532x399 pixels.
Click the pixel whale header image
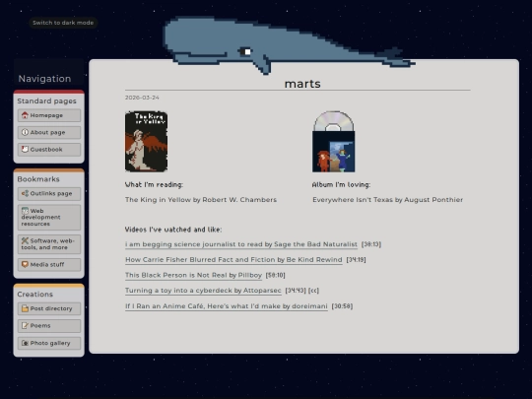pos(289,44)
